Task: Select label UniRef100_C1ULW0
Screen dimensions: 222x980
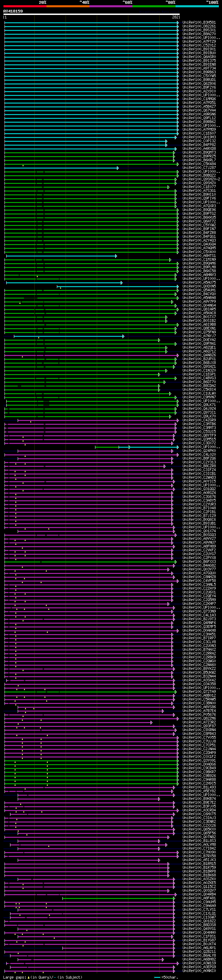Action: pos(199,394)
